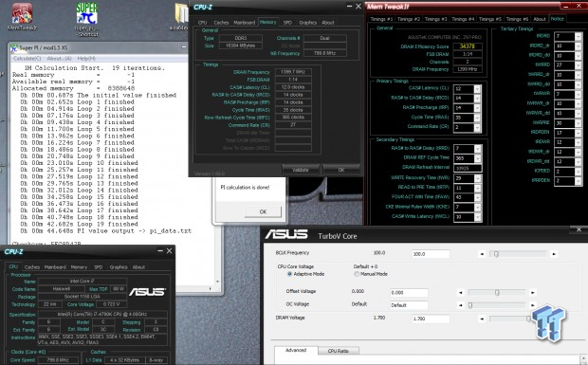Click the 'Loop 19 finished' line in Super PI
This screenshot has width=588, height=365.
tap(80, 224)
